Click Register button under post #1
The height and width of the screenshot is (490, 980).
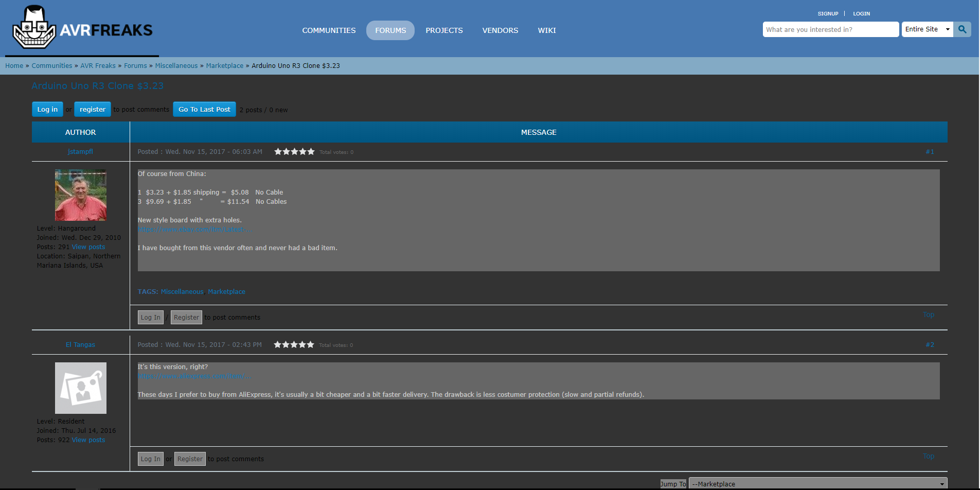pos(186,318)
